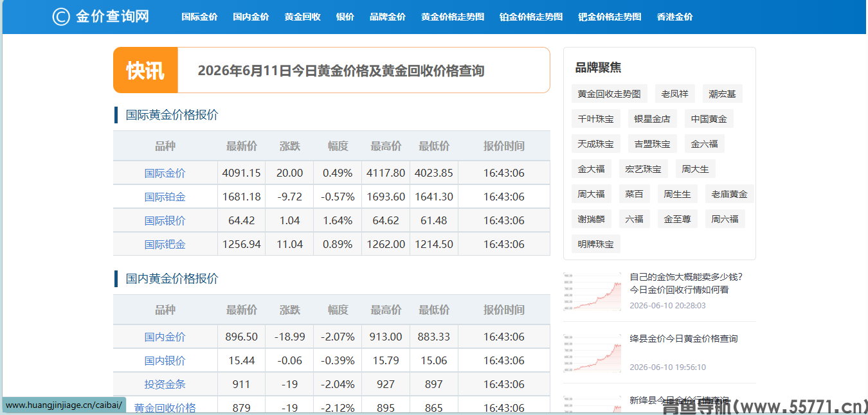Select the 周大生 brand tag

(696, 169)
